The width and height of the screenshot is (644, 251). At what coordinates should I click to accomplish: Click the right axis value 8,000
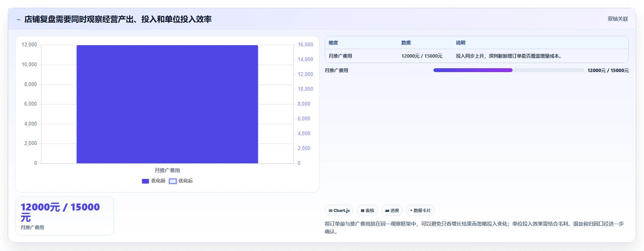(304, 104)
